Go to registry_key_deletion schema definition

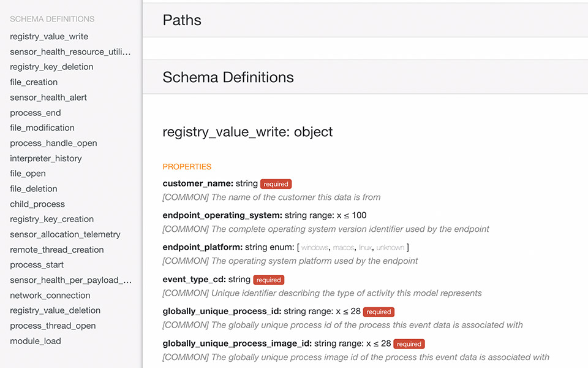[x=51, y=67]
